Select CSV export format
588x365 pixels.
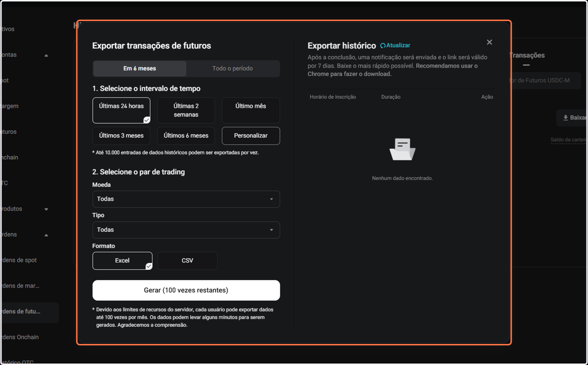pos(187,261)
